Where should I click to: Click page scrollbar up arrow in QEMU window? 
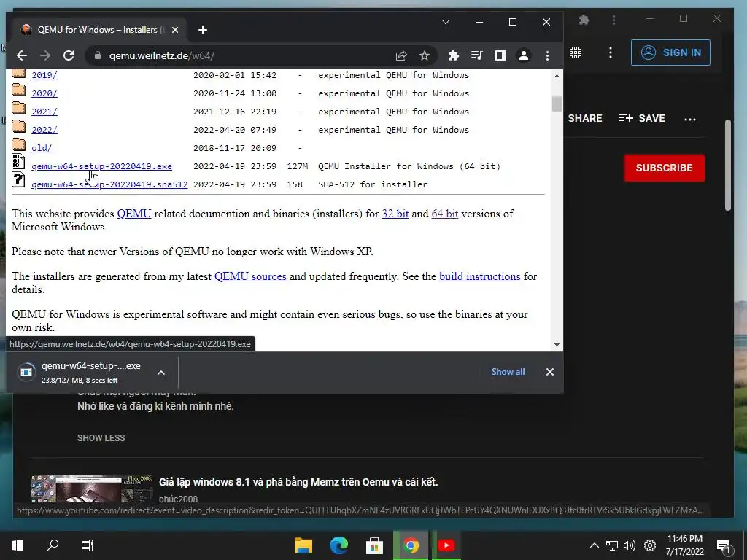pos(557,76)
